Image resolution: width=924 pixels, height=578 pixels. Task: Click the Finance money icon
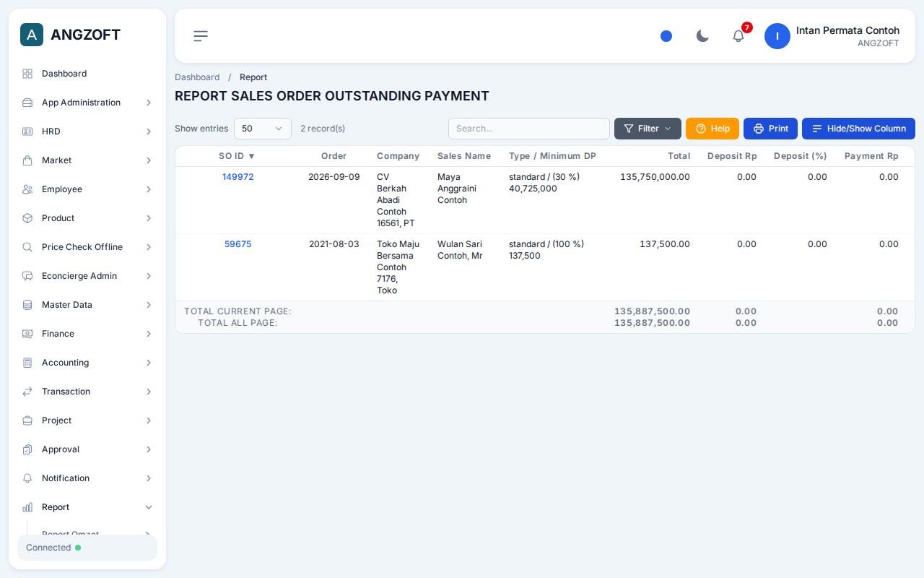pyautogui.click(x=27, y=334)
